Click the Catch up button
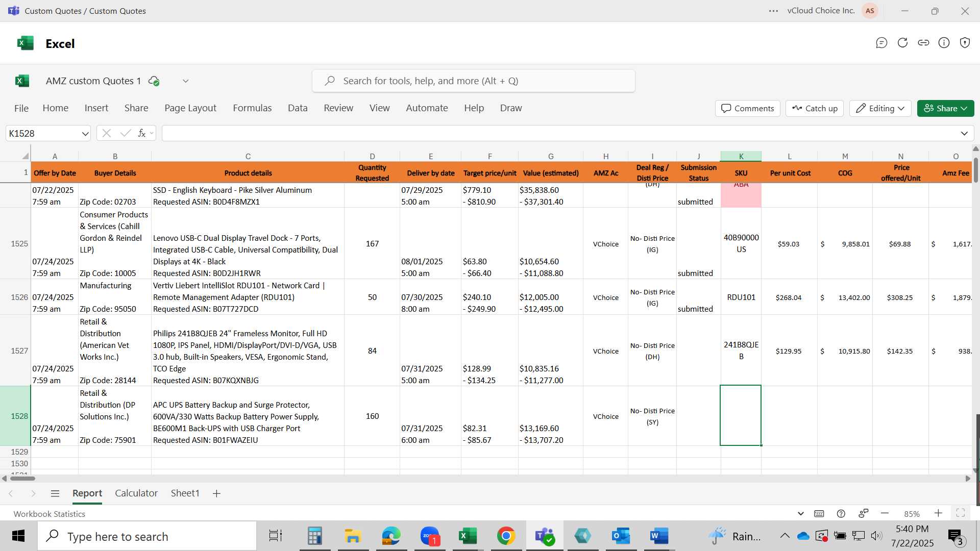 tap(815, 108)
